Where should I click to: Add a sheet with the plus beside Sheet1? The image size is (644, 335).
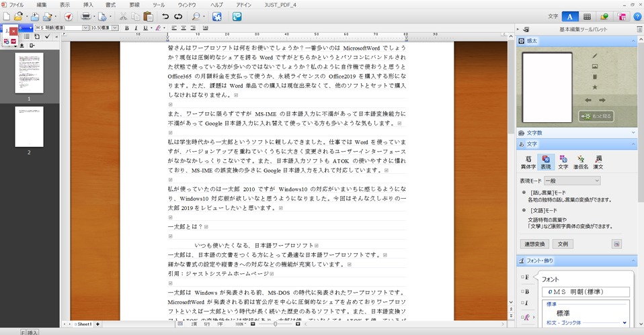[97, 324]
